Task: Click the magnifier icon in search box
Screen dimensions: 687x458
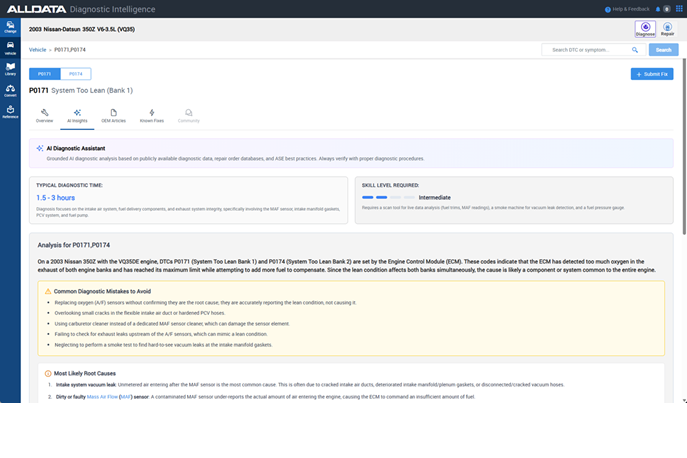Action: coord(635,50)
